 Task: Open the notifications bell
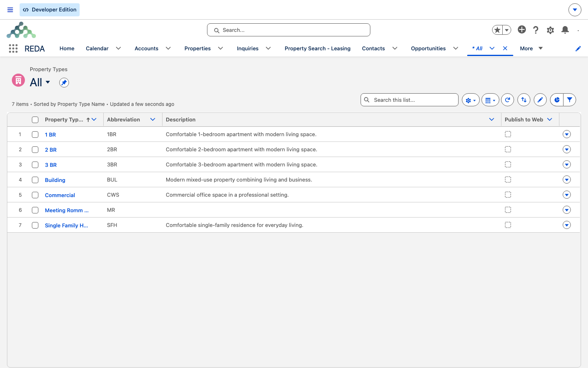coord(565,30)
